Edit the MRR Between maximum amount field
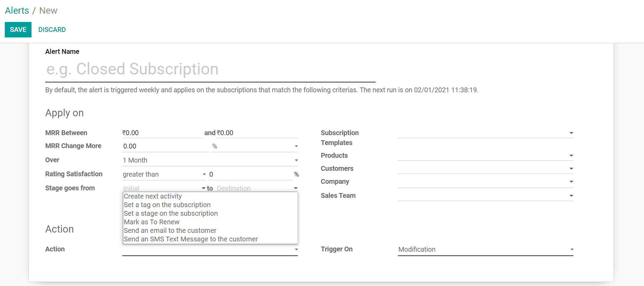The image size is (644, 286). coord(257,133)
